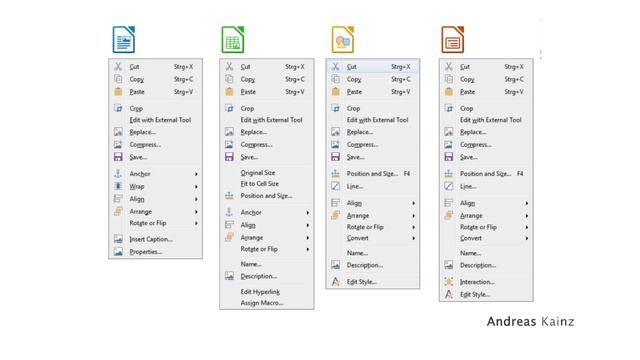Screen dimensions: 640x360
Task: Choose Cut in the Draw context menu
Action: click(x=373, y=67)
